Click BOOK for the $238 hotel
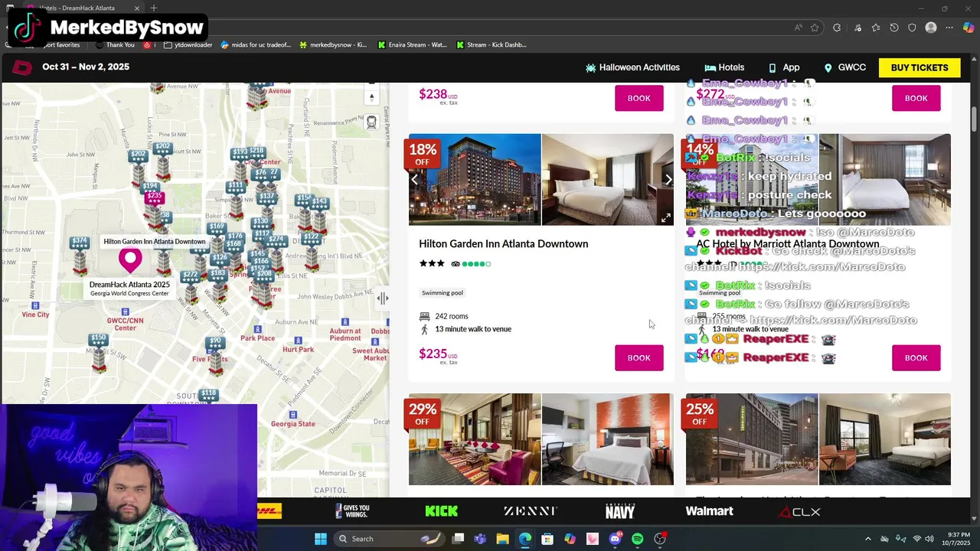This screenshot has height=551, width=980. point(639,98)
